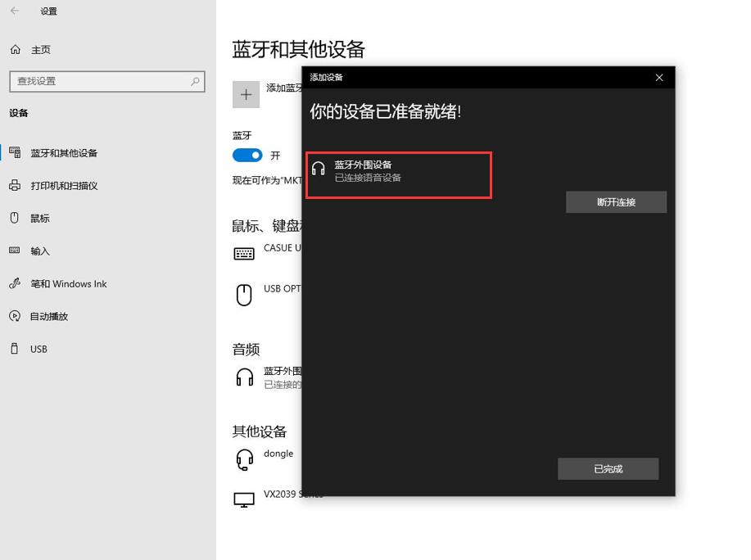Click the 断开连接 button
Image resolution: width=751 pixels, height=560 pixels.
616,202
